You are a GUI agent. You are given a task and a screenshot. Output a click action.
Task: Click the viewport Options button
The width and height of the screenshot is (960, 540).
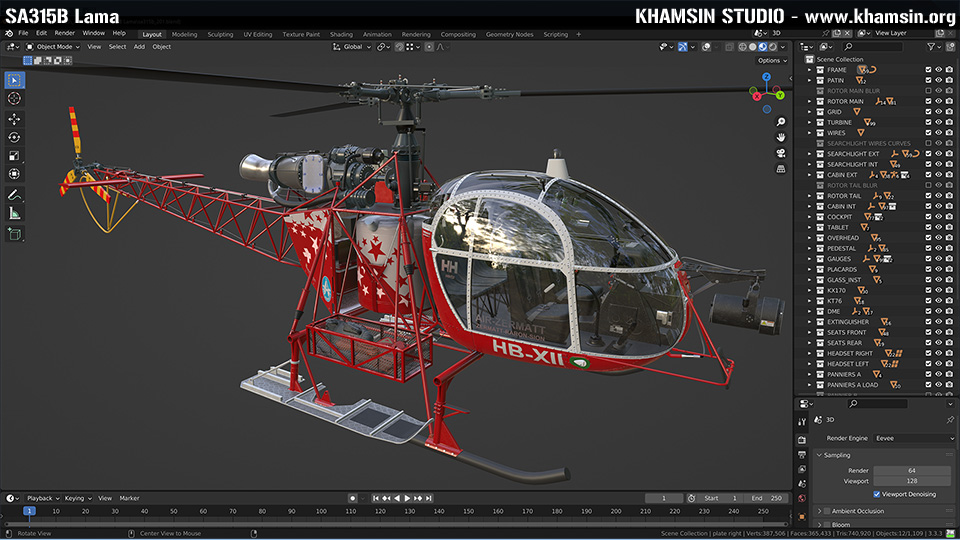pos(770,60)
